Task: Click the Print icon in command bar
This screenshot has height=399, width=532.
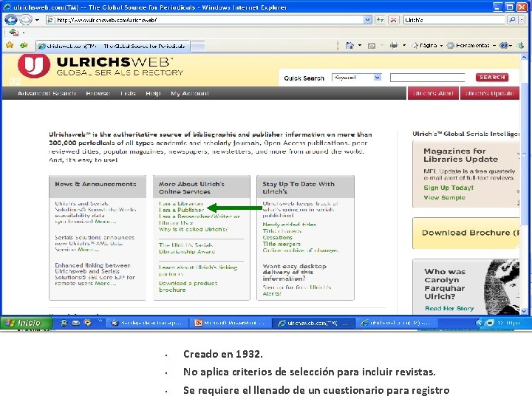Action: 394,46
